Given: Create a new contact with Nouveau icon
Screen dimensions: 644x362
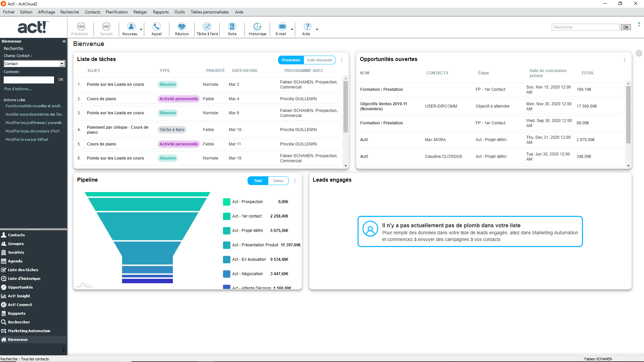Looking at the screenshot, I should point(131,26).
